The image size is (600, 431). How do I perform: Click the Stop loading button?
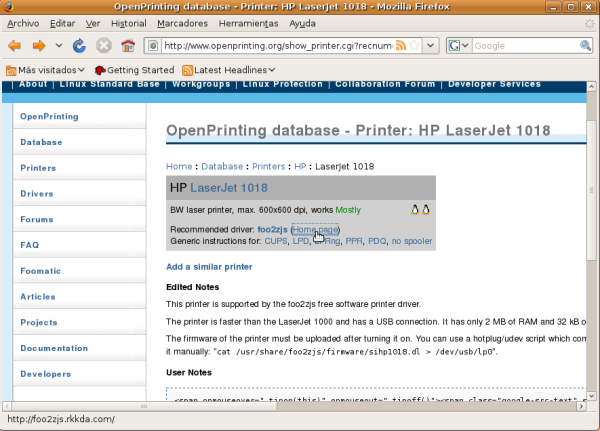(104, 46)
